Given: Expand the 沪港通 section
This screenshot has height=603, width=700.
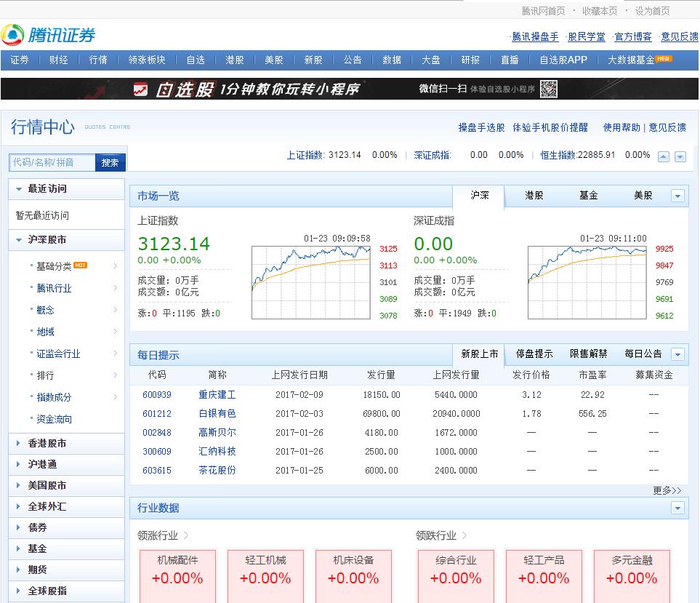Looking at the screenshot, I should [66, 465].
